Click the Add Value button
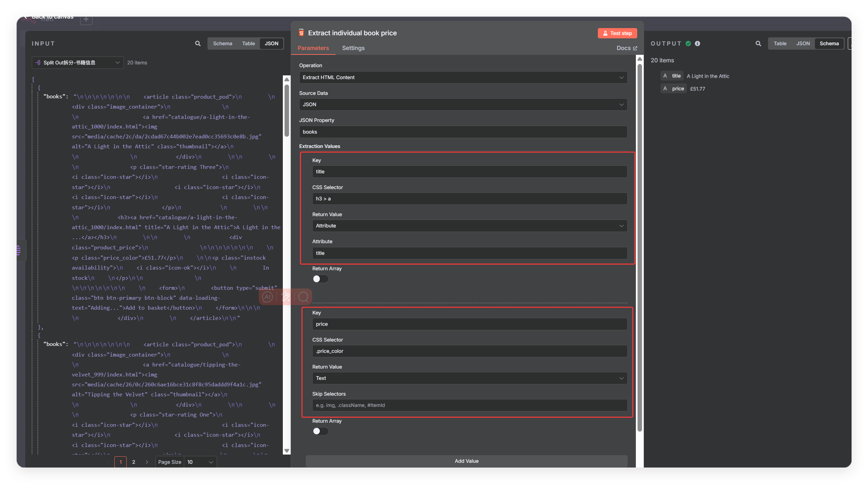Image resolution: width=868 pixels, height=484 pixels. pos(466,461)
